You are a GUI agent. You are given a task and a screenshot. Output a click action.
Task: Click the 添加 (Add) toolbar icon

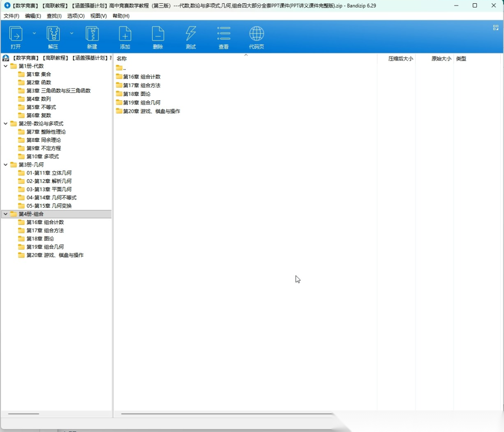point(125,34)
